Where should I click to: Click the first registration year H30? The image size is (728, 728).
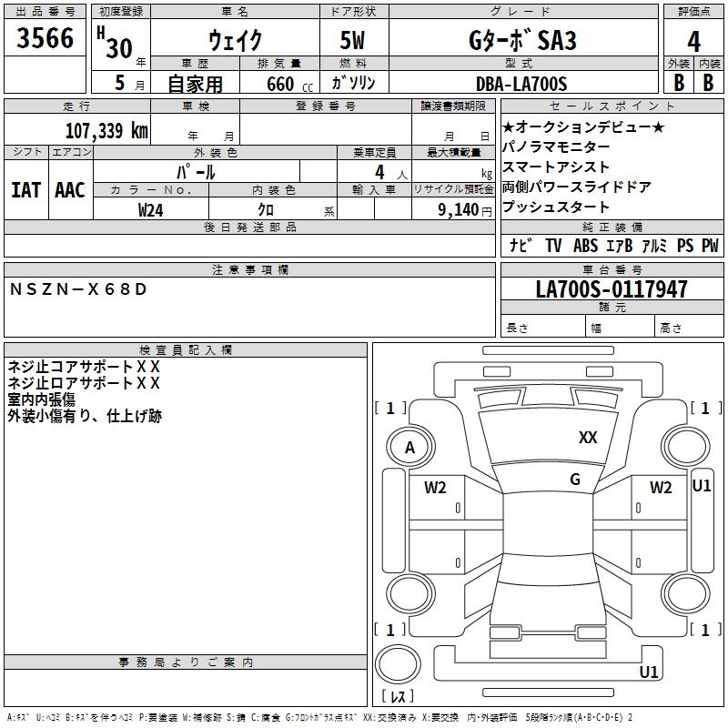coord(115,43)
